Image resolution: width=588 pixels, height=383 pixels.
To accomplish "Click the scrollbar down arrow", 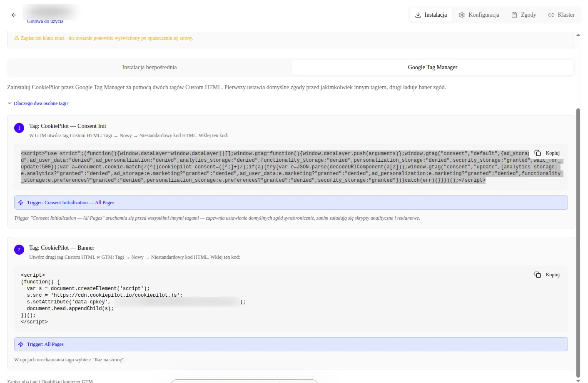I will (x=578, y=380).
